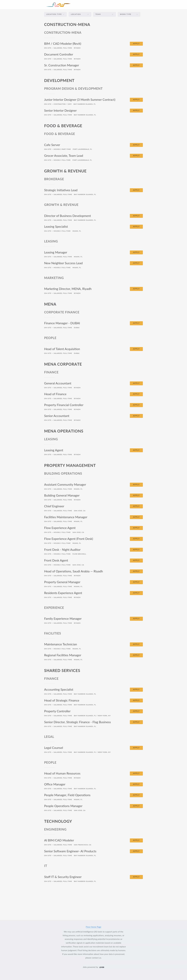Click the Lever logo in the footer
Image resolution: width=187 pixels, height=980 pixels.
pyautogui.click(x=102, y=967)
